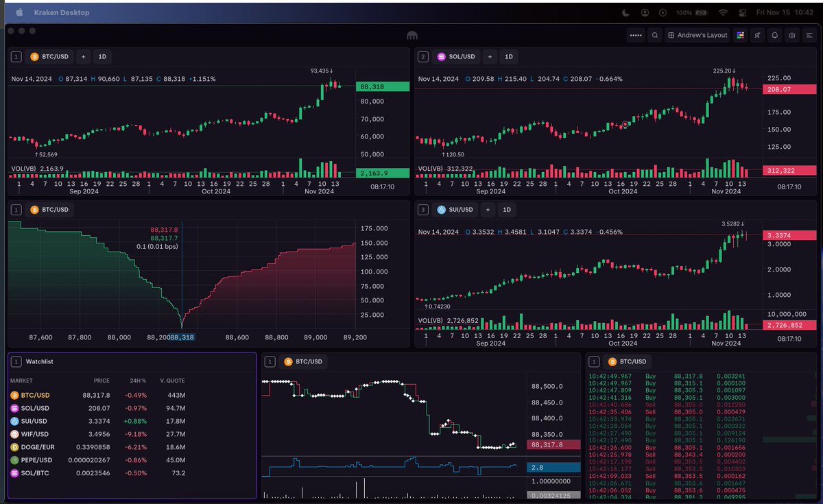The height and width of the screenshot is (504, 823).
Task: Click the link group badge on the Watchlist panel
Action: point(16,361)
